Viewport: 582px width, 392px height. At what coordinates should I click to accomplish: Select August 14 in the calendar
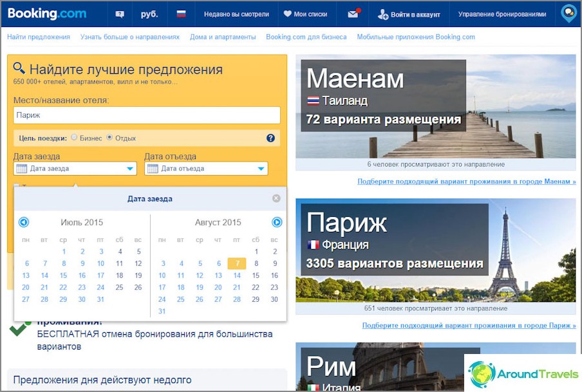237,275
